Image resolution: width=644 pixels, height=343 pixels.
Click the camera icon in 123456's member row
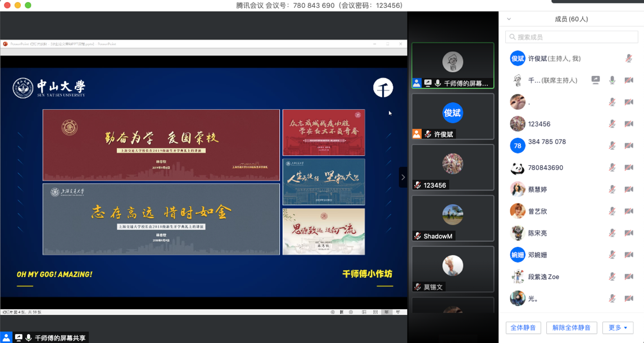coord(629,124)
